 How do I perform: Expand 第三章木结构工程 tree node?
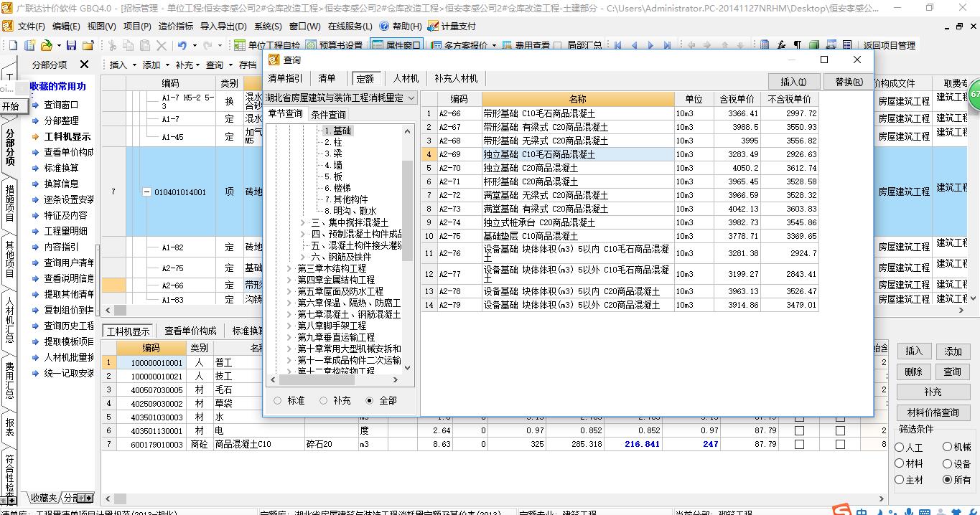pyautogui.click(x=289, y=268)
